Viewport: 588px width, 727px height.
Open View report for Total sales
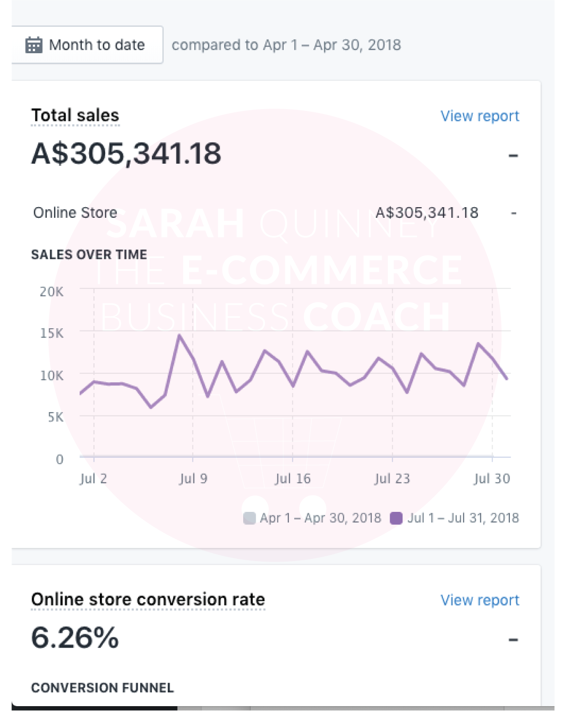click(479, 116)
